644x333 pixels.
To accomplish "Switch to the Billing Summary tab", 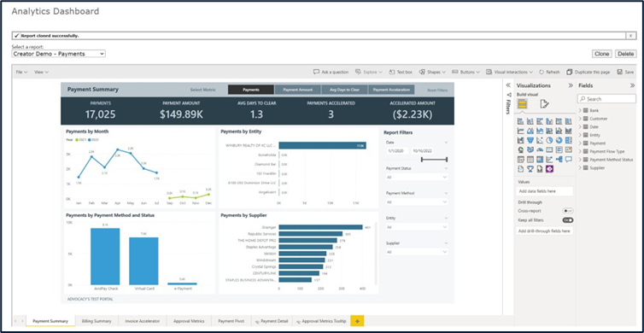I will pyautogui.click(x=97, y=321).
